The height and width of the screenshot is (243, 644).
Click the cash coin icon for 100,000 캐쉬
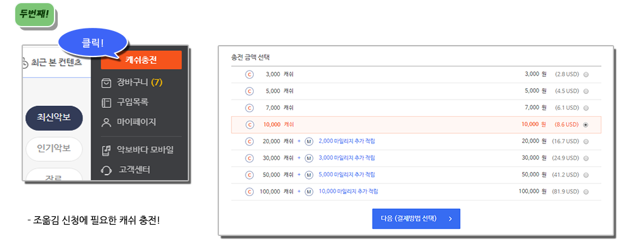click(x=249, y=191)
